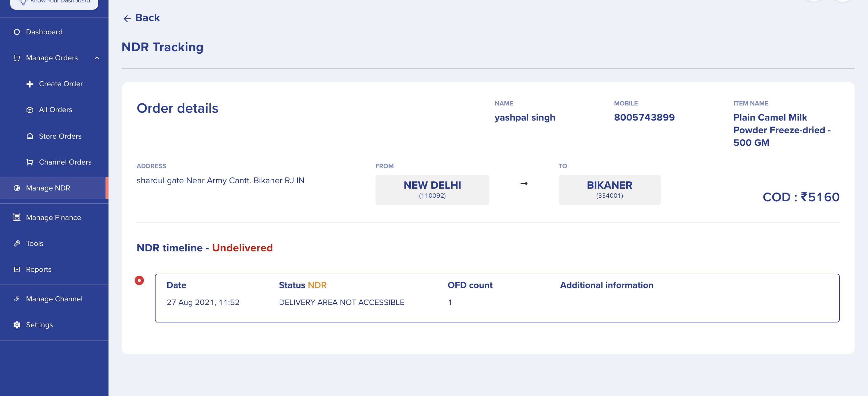Open Manage Finance menu item

(53, 217)
